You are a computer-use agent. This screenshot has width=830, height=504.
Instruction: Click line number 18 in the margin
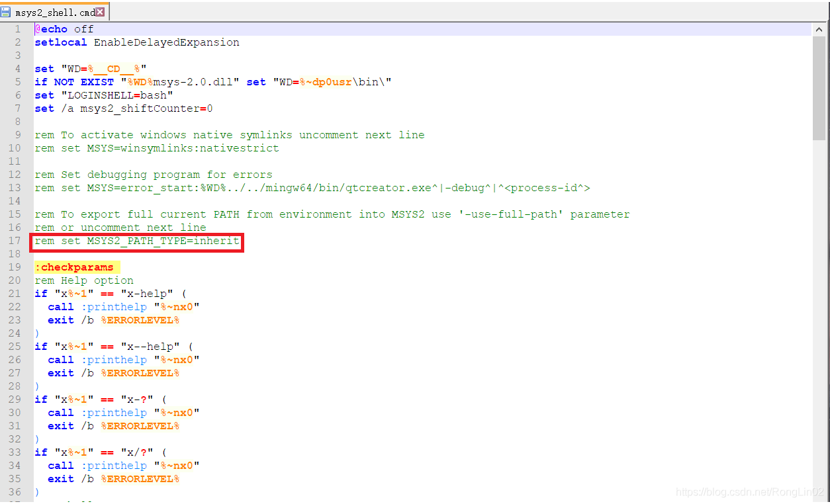[x=15, y=254]
